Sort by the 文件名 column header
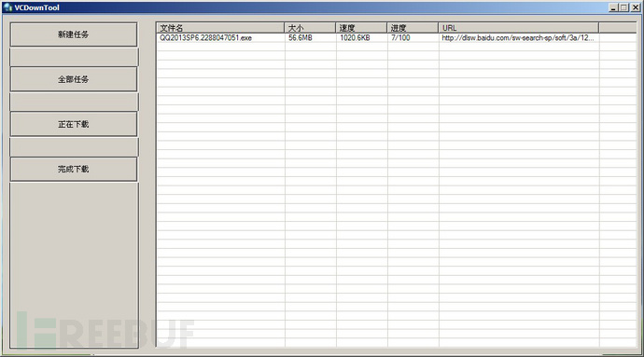644x357 pixels. tap(220, 28)
